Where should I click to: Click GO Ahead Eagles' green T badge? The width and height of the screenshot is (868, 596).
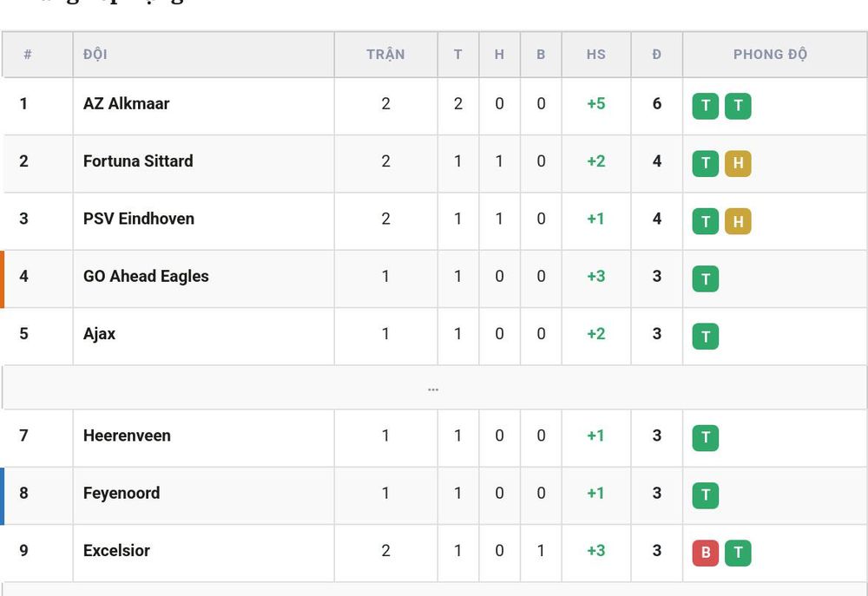pyautogui.click(x=705, y=278)
